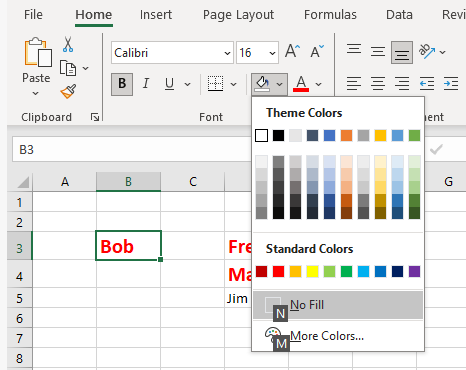466x370 pixels.
Task: Toggle Bold formatting
Action: click(x=122, y=84)
